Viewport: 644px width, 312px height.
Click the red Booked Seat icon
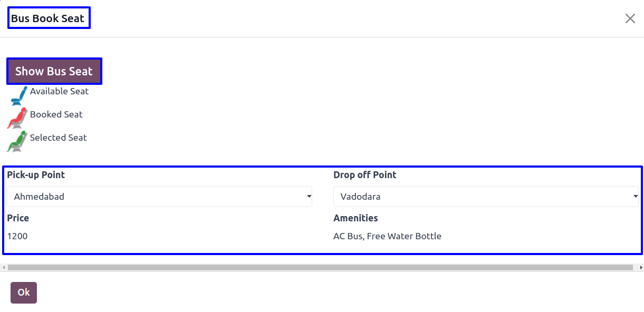(17, 119)
